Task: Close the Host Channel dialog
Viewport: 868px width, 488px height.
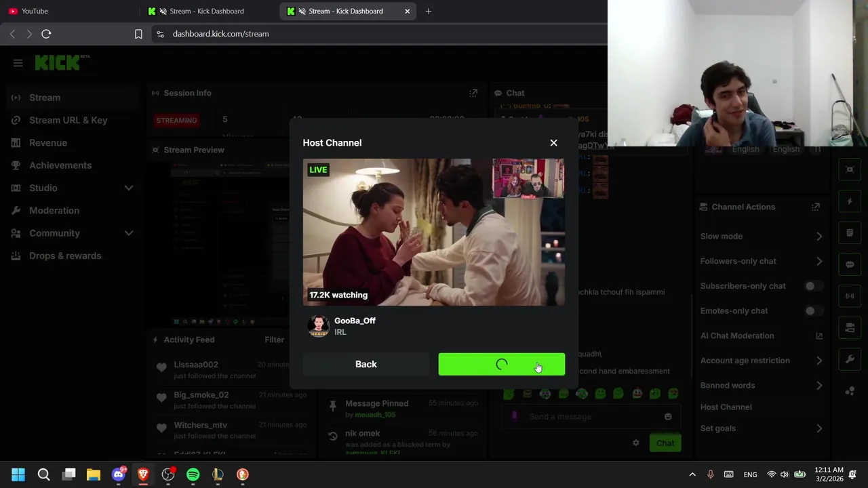Action: click(553, 143)
